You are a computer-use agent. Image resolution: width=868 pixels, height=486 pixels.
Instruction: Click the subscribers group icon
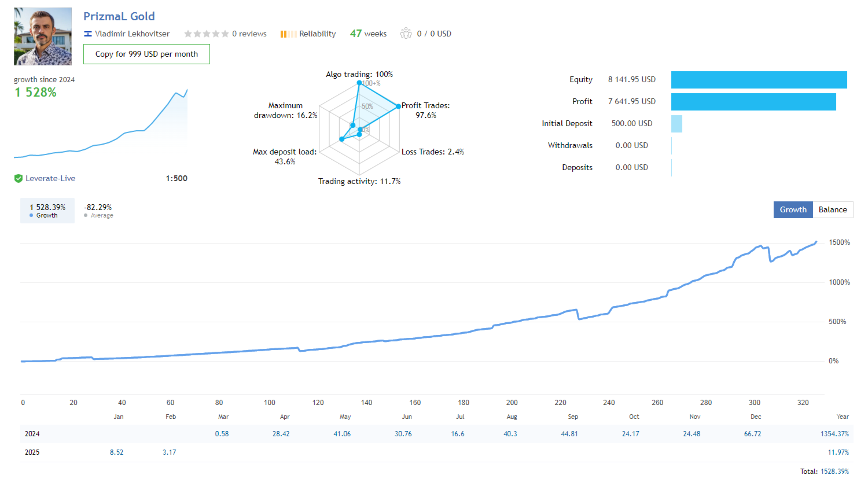(x=406, y=34)
